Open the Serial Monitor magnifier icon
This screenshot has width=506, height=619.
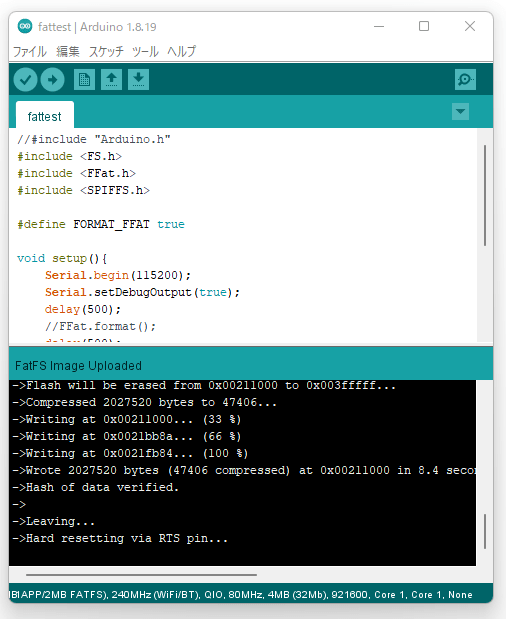pos(465,80)
